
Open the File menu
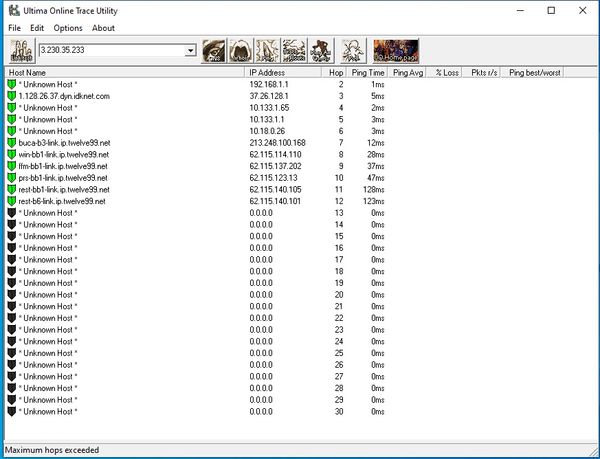click(x=14, y=28)
